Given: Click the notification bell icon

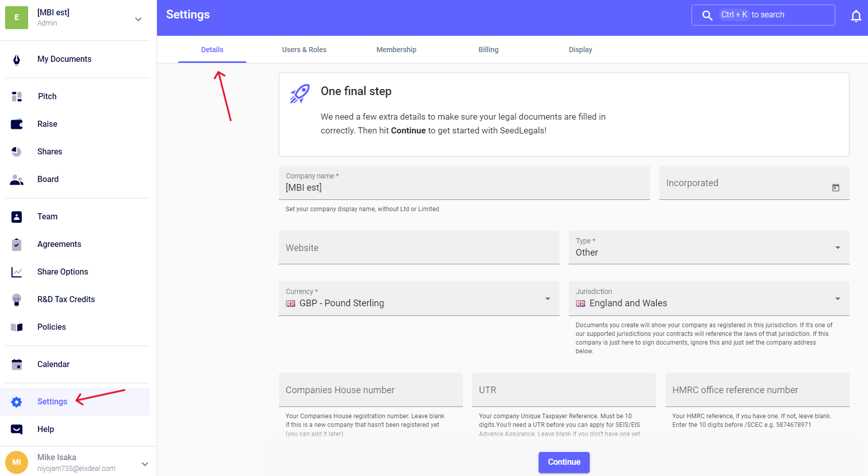Looking at the screenshot, I should 856,16.
